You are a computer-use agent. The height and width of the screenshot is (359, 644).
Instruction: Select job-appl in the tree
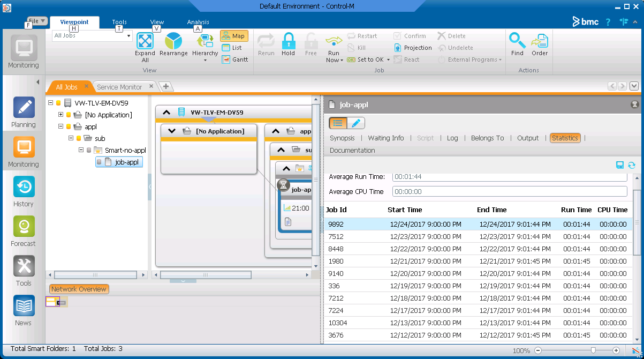coord(119,162)
